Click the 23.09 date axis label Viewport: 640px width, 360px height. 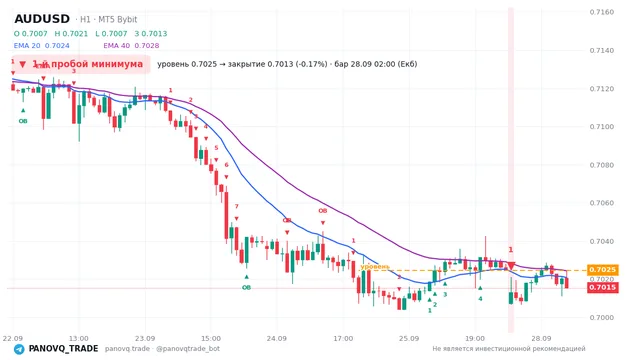pyautogui.click(x=144, y=338)
